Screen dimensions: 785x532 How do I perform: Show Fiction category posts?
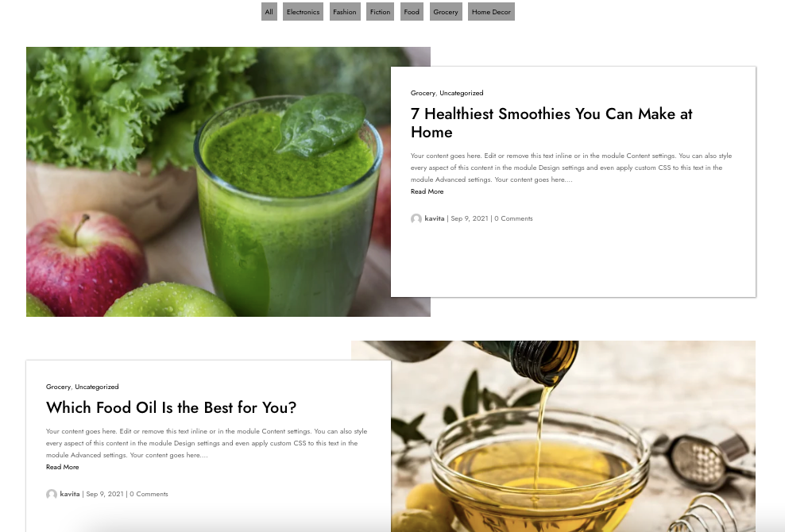(380, 12)
